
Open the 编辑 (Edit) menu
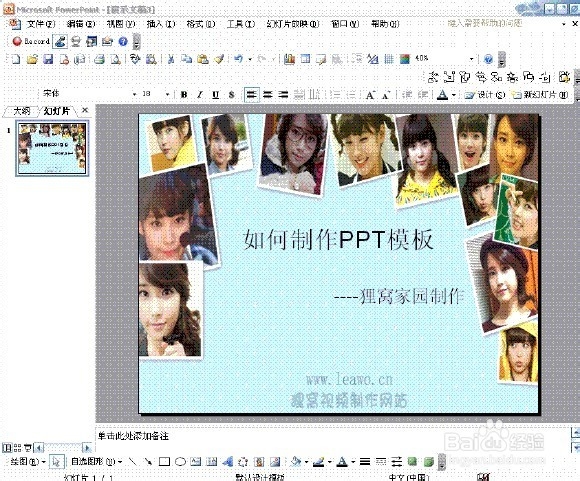click(81, 24)
